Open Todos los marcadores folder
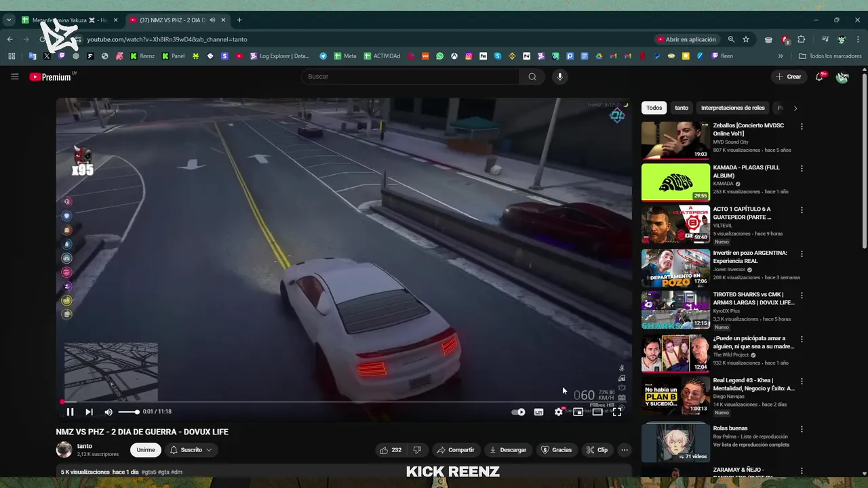 [830, 56]
